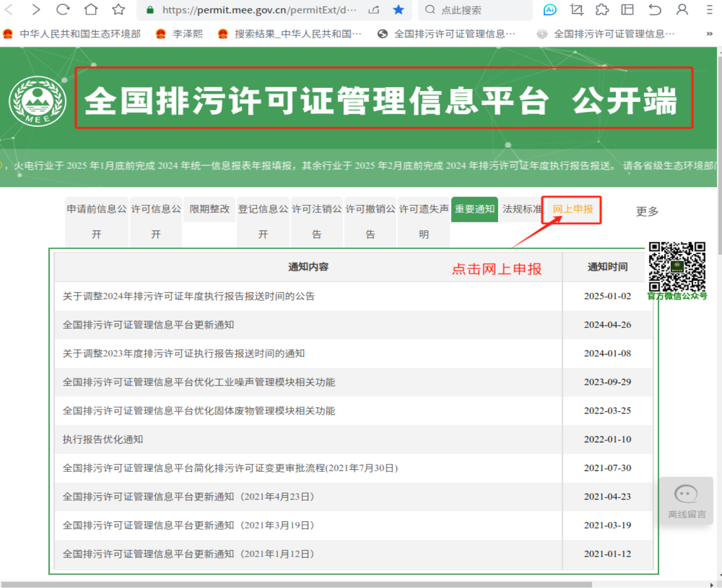
Task: Go to the browser home page icon
Action: point(91,10)
